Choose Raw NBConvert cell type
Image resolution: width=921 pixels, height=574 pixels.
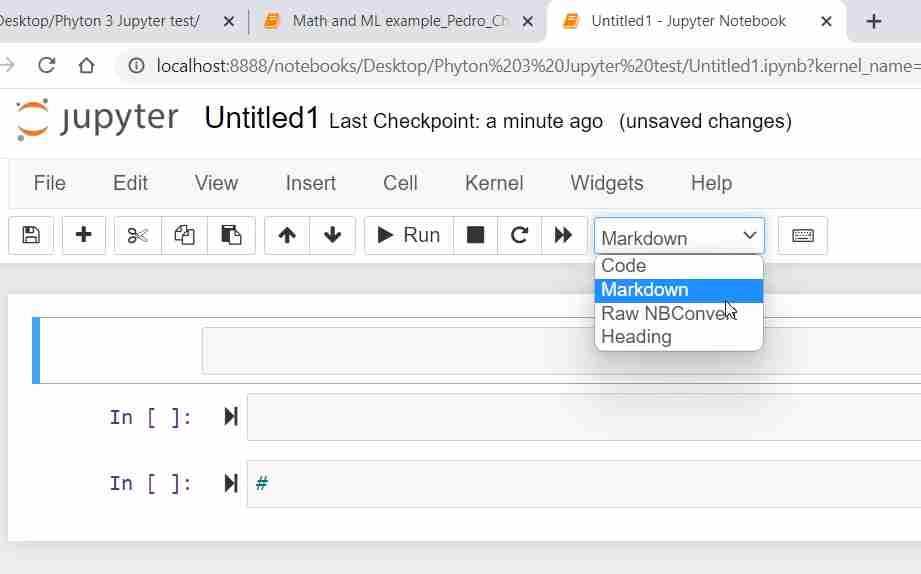pyautogui.click(x=679, y=314)
